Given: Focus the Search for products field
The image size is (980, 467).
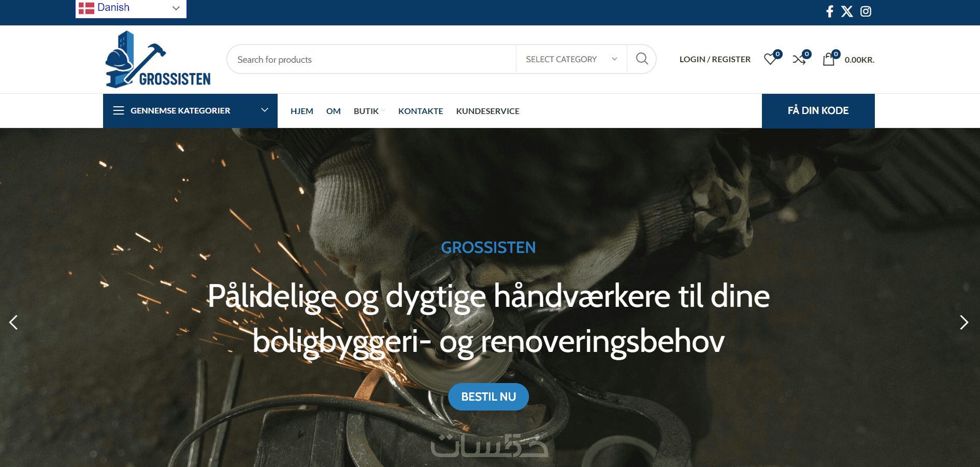Looking at the screenshot, I should [371, 59].
